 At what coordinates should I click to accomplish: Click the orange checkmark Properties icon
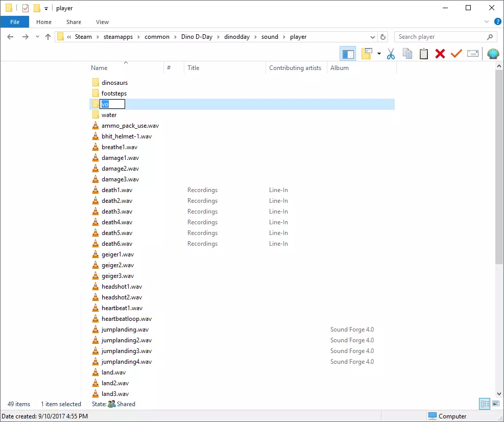click(x=456, y=54)
